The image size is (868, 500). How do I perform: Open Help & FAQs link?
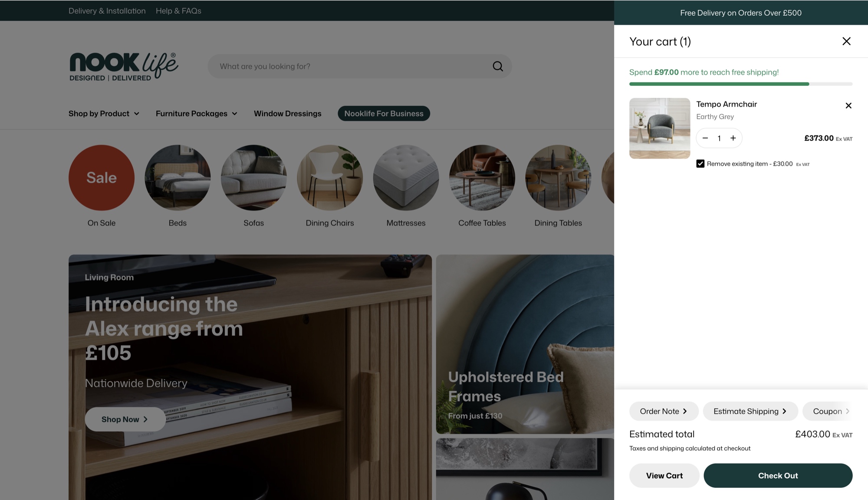pos(178,10)
